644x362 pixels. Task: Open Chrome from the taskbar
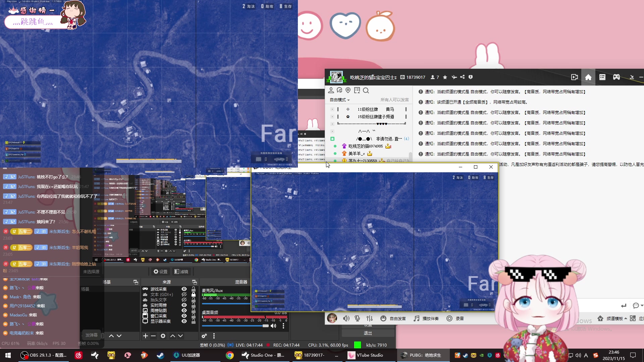[230, 355]
